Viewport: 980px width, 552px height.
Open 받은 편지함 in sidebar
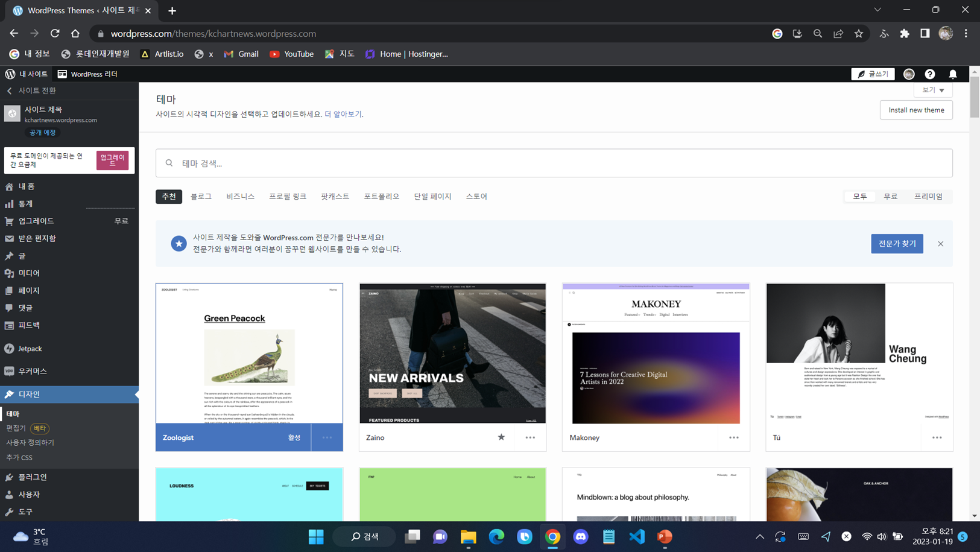69,238
